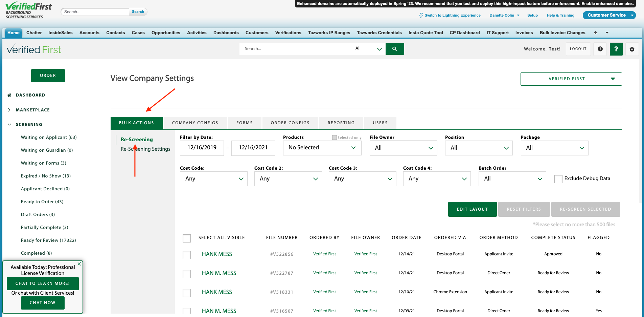Open the Cost Code dropdown
The image size is (644, 317).
tap(213, 179)
